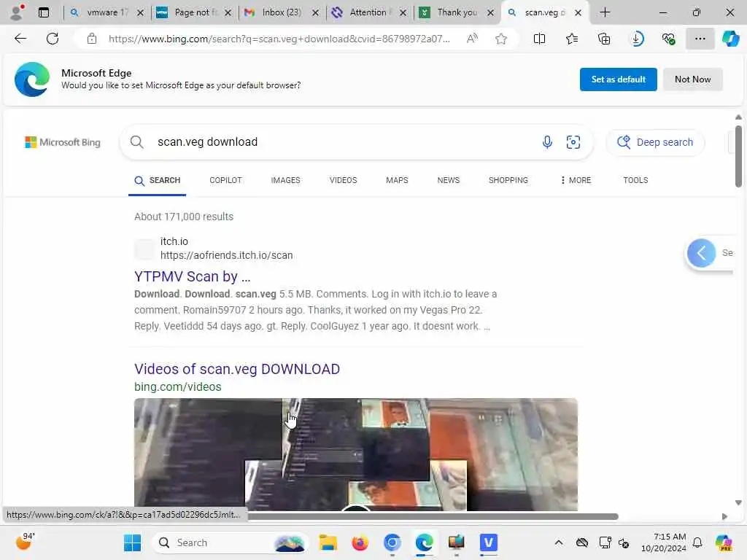The height and width of the screenshot is (560, 747).
Task: Open Collections panel
Action: [x=604, y=39]
